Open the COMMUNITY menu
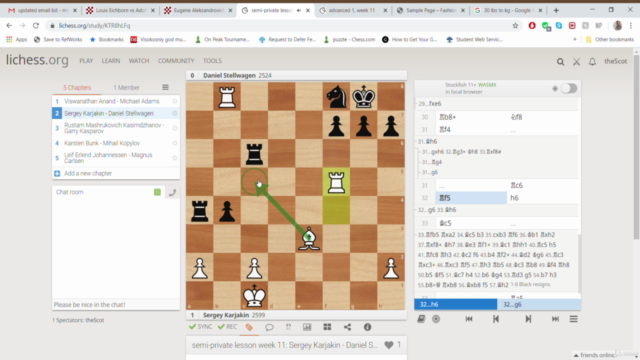 [x=176, y=61]
